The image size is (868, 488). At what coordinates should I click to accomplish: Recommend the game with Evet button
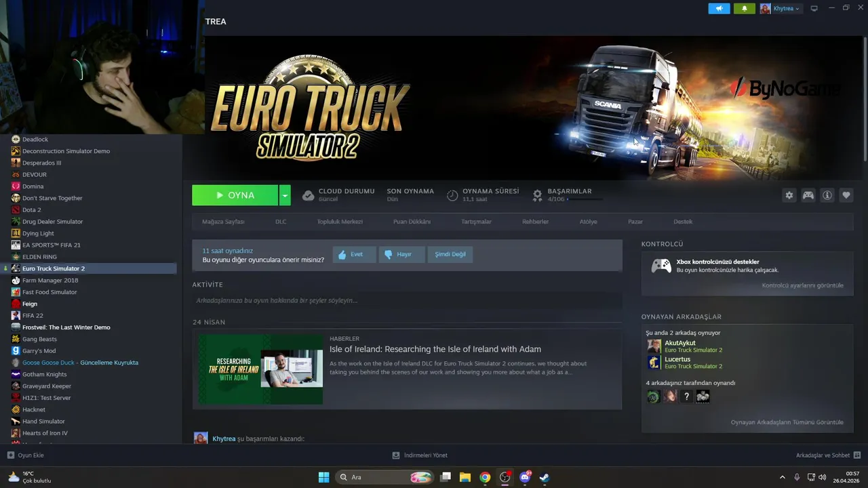[354, 255]
